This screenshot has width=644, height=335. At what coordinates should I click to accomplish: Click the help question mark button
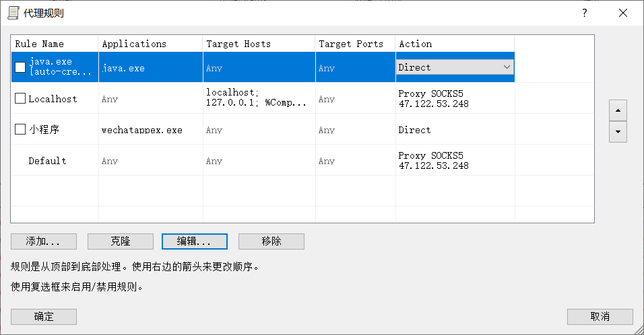[584, 13]
